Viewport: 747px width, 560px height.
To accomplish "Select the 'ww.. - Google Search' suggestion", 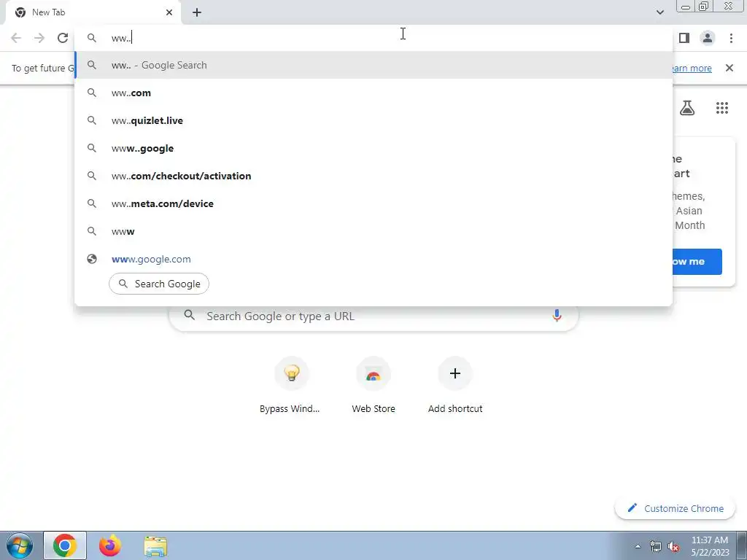I will (x=373, y=65).
